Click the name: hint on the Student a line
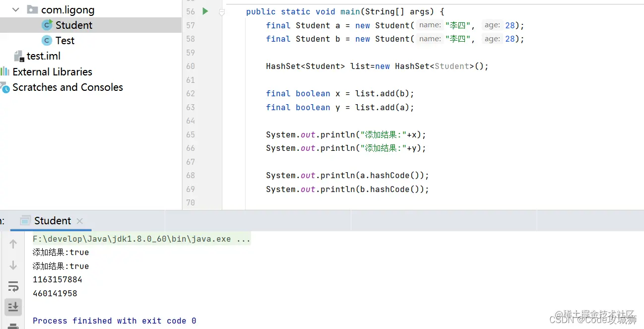The image size is (644, 329). [x=430, y=25]
